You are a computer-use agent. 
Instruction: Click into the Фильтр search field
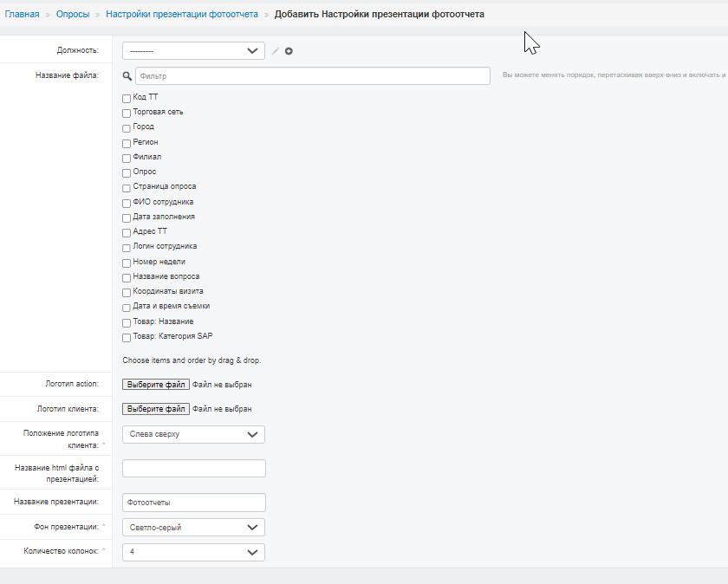click(x=313, y=76)
